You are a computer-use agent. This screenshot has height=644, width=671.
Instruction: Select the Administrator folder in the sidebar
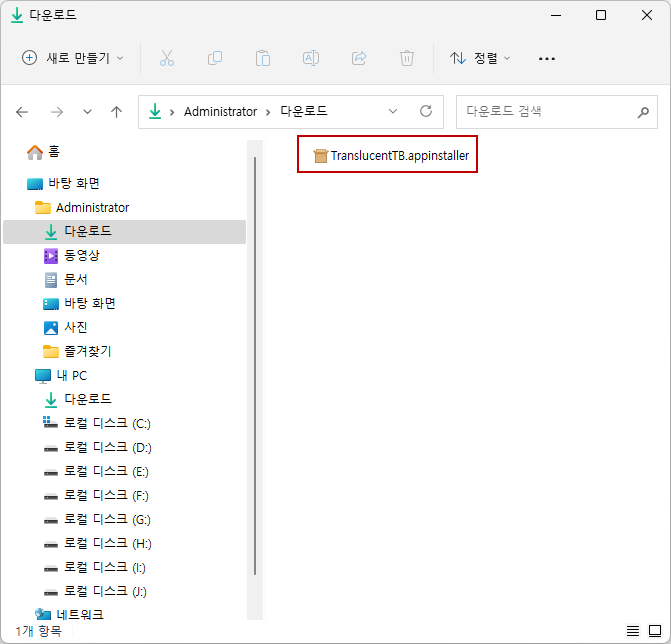coord(82,208)
